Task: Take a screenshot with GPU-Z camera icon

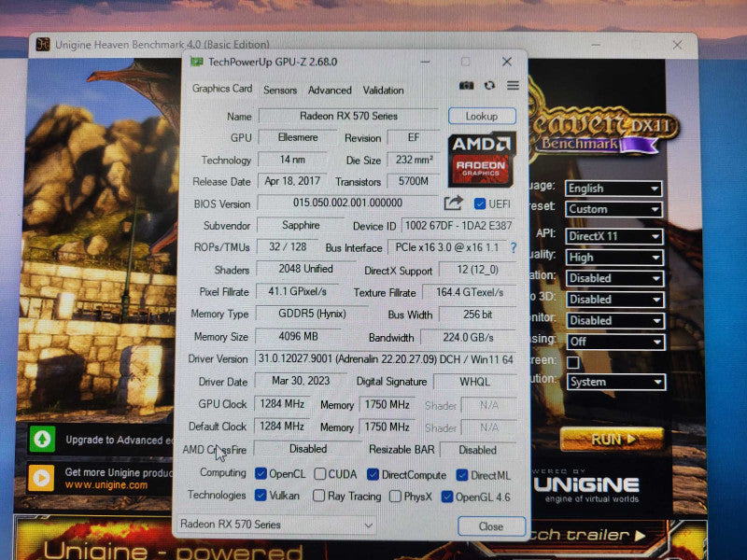Action: [466, 85]
